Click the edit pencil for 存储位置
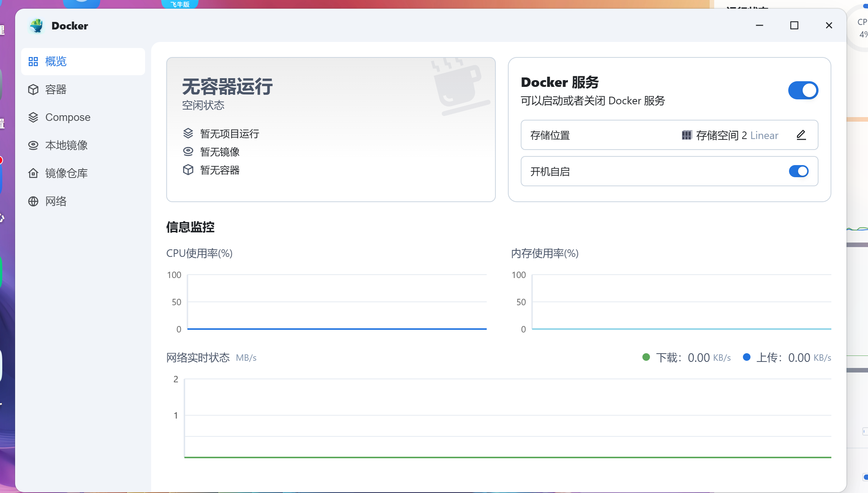Viewport: 868px width, 493px height. (801, 135)
